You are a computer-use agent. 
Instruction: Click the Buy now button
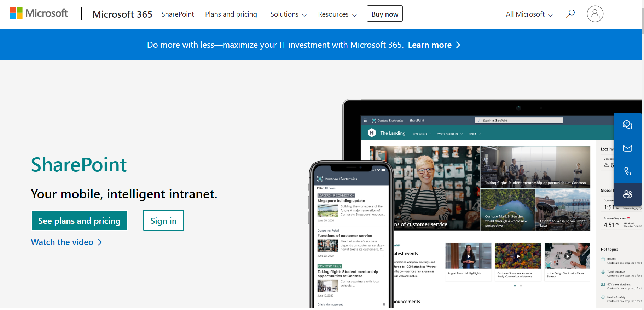point(385,13)
